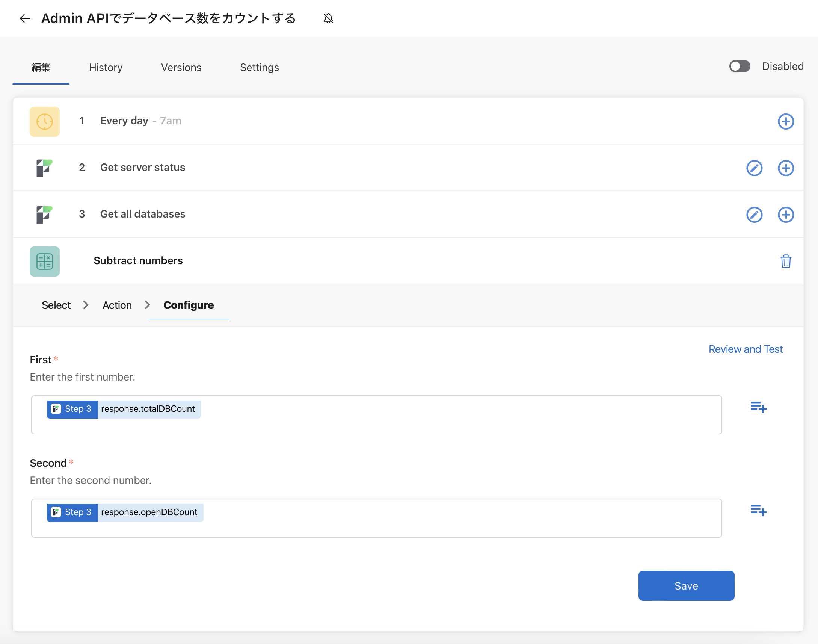Insert data into the Second field
This screenshot has height=644, width=818.
pyautogui.click(x=758, y=510)
